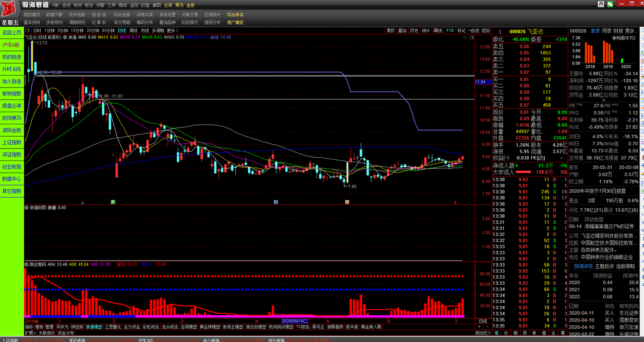
Task: Click the red wolf app logo
Action: tap(10, 8)
